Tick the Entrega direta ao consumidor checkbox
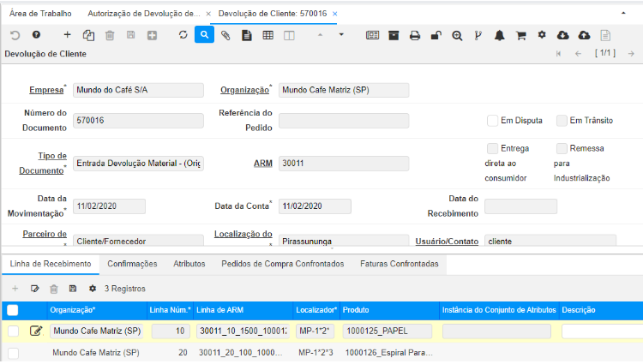Viewport: 643px width, 364px height. [493, 148]
